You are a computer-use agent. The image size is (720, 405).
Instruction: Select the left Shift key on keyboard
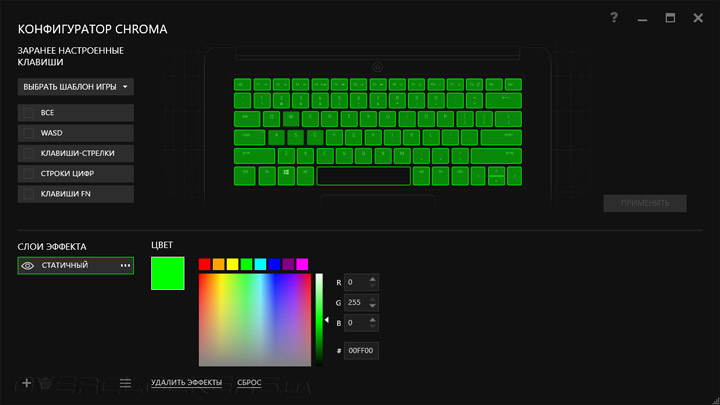[x=254, y=156]
